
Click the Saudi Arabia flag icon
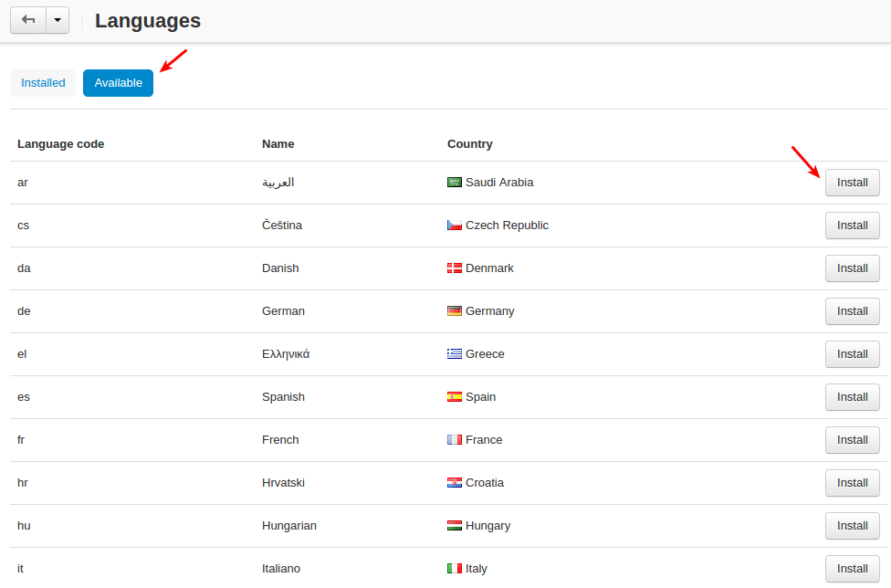455,183
